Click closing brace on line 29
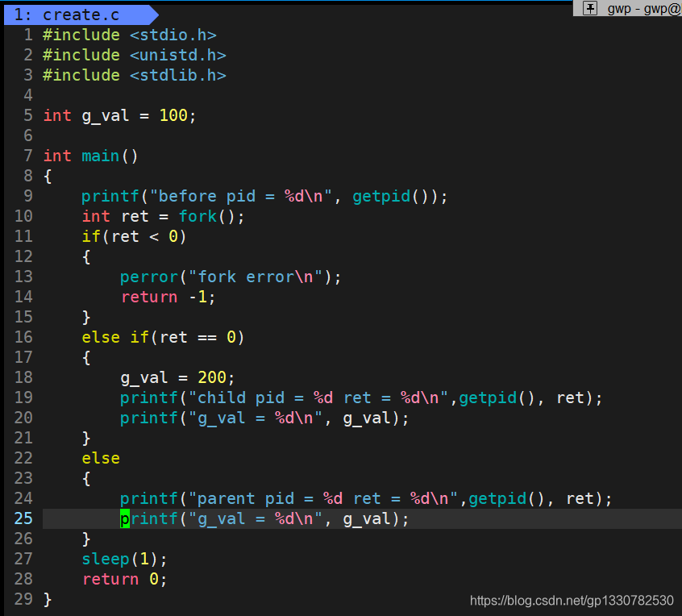Screen dimensions: 682x616 click(48, 599)
